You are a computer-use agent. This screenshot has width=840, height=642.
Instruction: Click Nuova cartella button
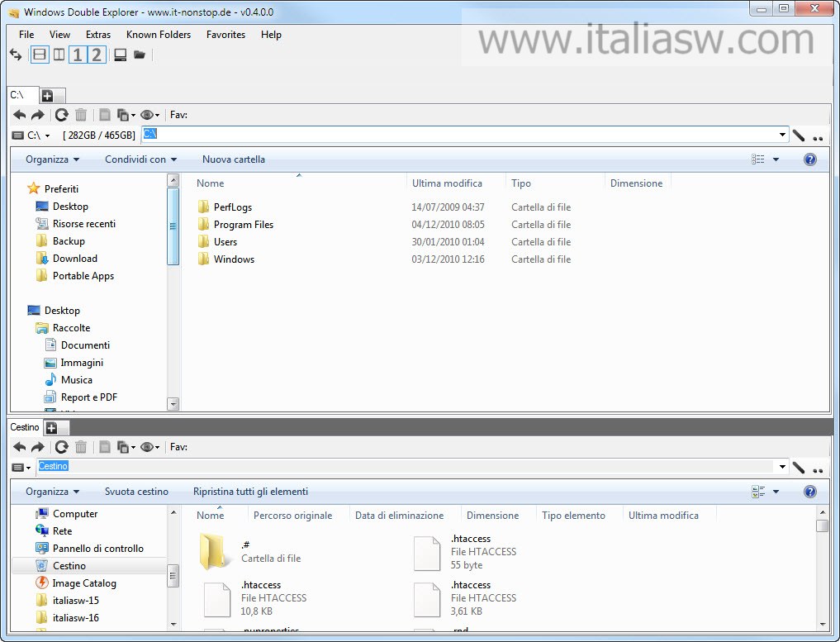pos(234,159)
